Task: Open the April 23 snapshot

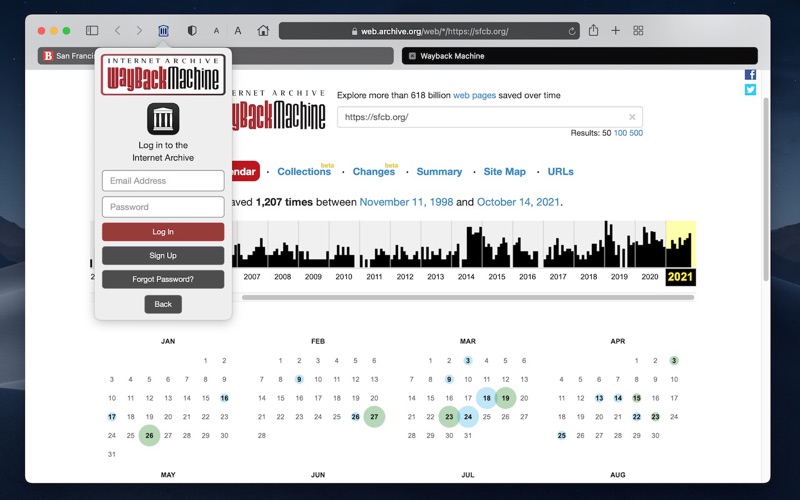Action: [x=655, y=417]
